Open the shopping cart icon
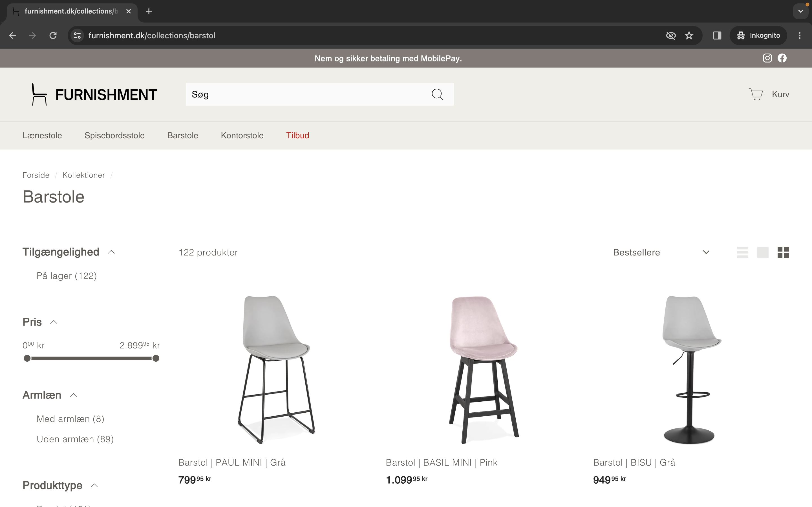Image resolution: width=812 pixels, height=507 pixels. tap(756, 94)
